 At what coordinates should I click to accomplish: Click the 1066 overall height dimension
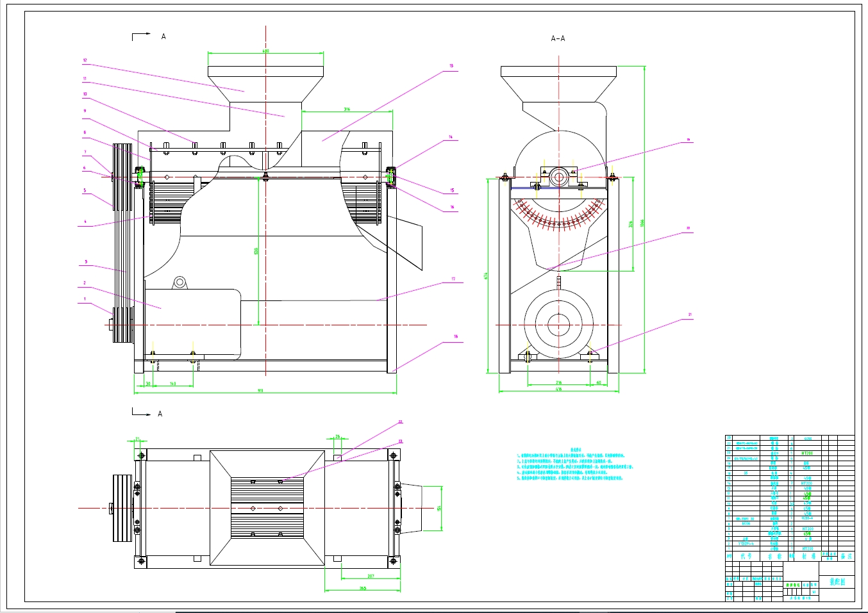[642, 222]
